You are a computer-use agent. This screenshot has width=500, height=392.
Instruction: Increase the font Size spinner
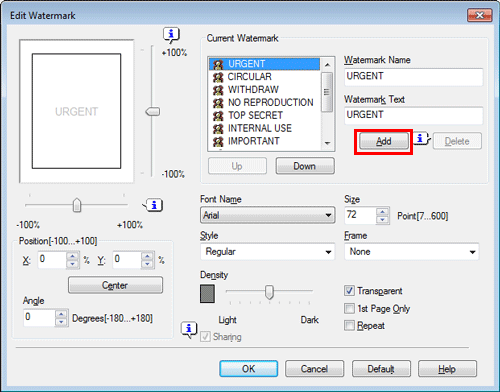coord(382,212)
